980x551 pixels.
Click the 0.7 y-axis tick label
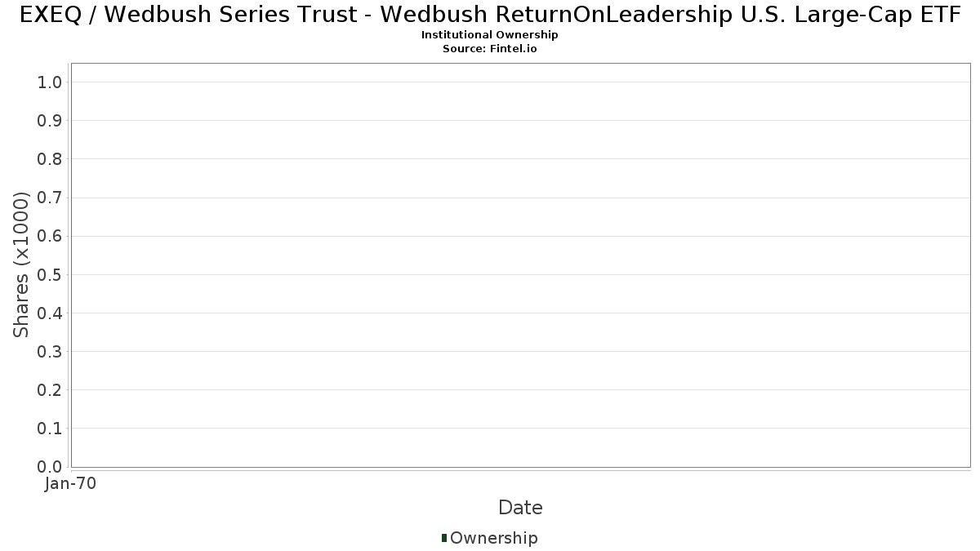click(x=50, y=198)
